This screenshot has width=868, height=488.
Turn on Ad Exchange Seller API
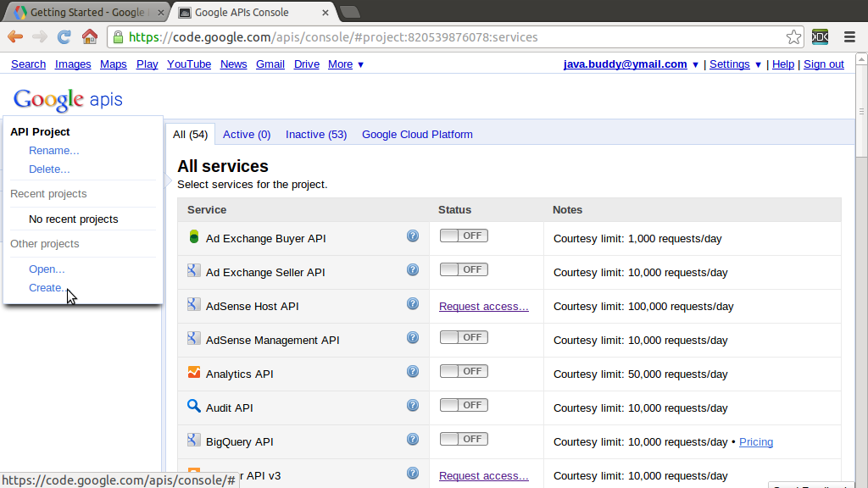point(464,269)
